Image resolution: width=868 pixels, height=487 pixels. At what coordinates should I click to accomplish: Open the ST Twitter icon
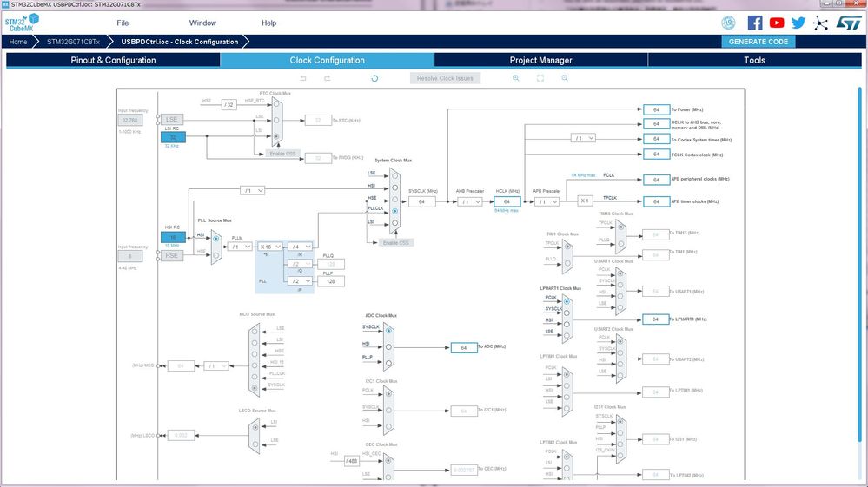(798, 23)
